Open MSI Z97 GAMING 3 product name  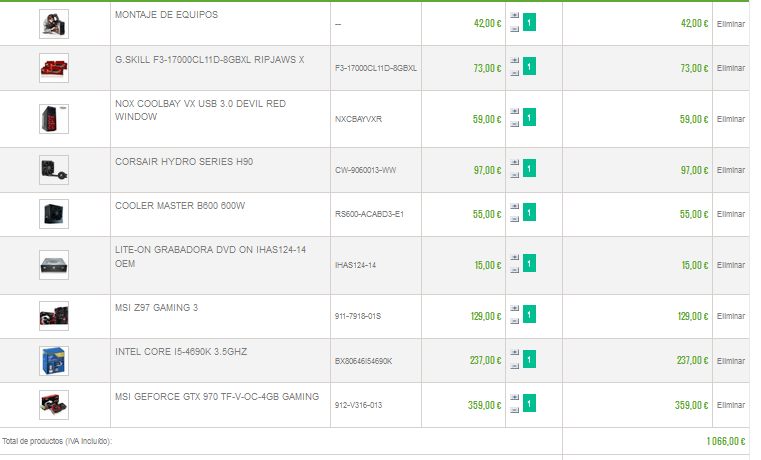pyautogui.click(x=156, y=308)
